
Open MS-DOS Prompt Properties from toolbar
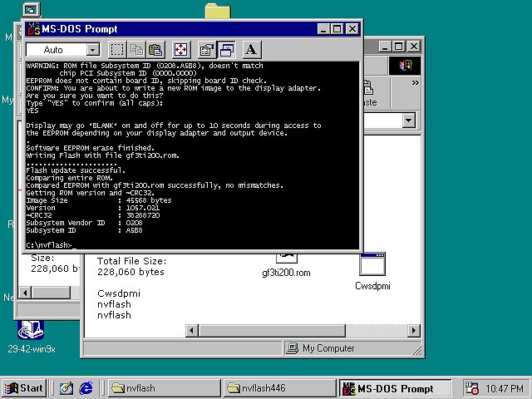click(x=207, y=50)
